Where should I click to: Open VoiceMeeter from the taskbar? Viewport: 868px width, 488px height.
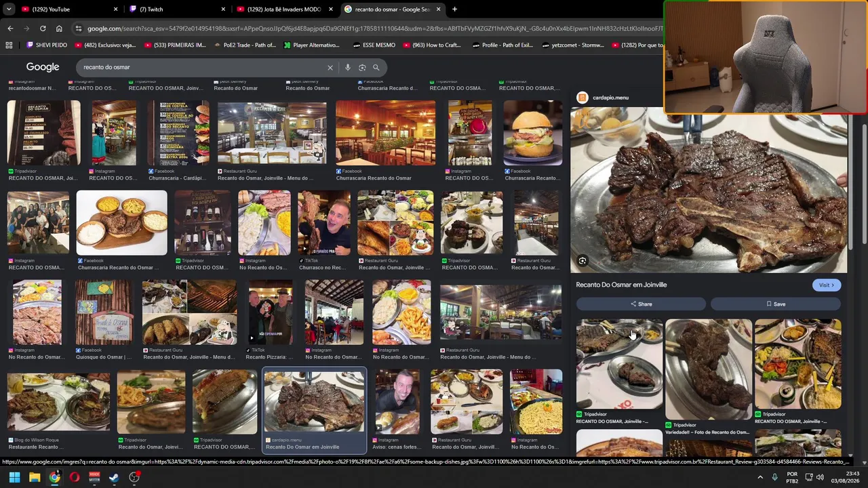pyautogui.click(x=94, y=477)
